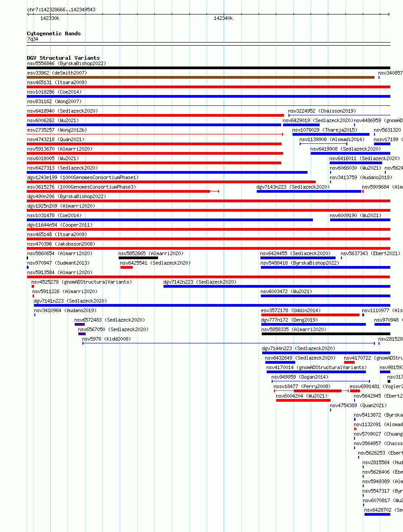Click nsv970947 (Sudmant2013) label
Screen dimensions: 403x532
pos(58,263)
